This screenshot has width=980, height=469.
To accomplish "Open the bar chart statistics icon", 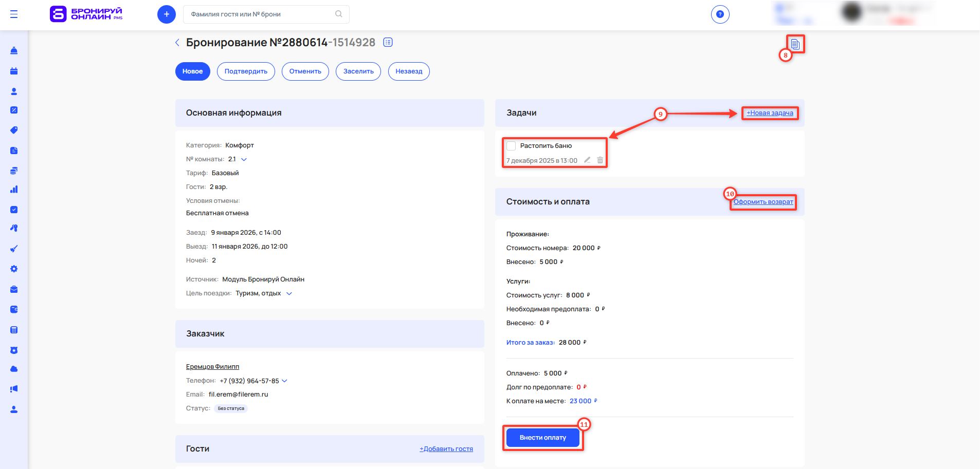I will pos(14,190).
